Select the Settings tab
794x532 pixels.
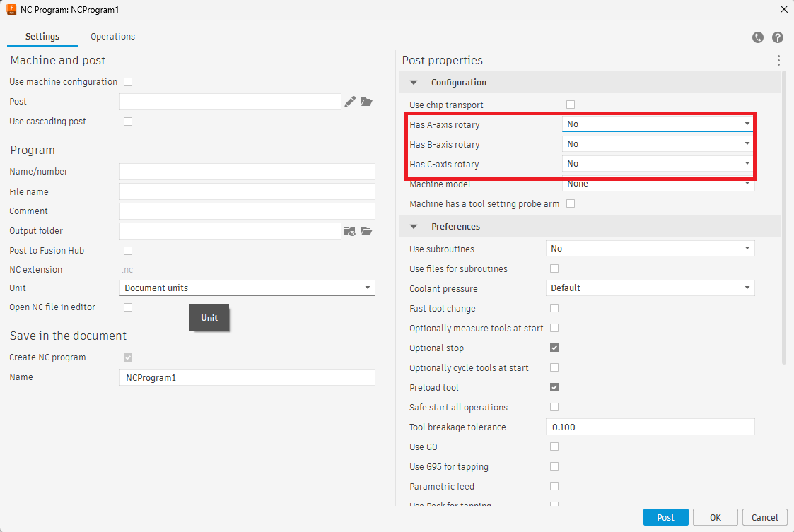(42, 37)
